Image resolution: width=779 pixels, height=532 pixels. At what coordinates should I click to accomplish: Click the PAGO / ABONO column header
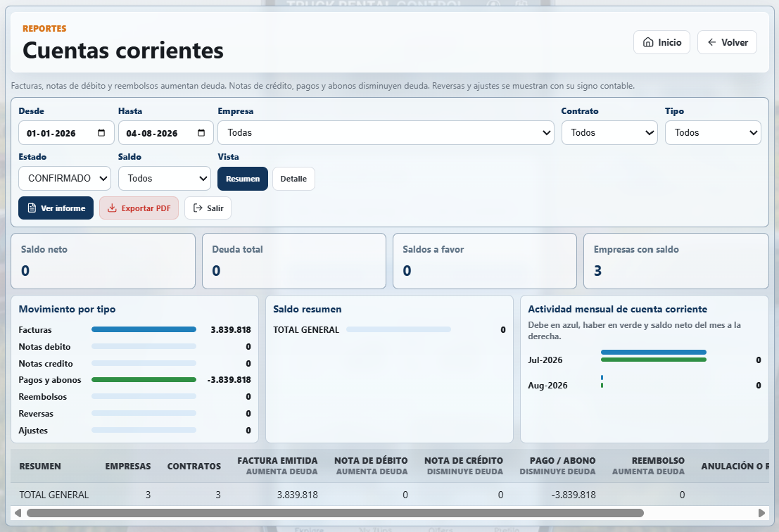point(557,466)
